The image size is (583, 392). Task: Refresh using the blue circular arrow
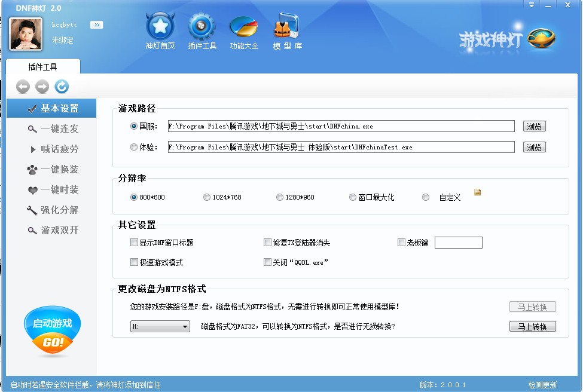62,87
